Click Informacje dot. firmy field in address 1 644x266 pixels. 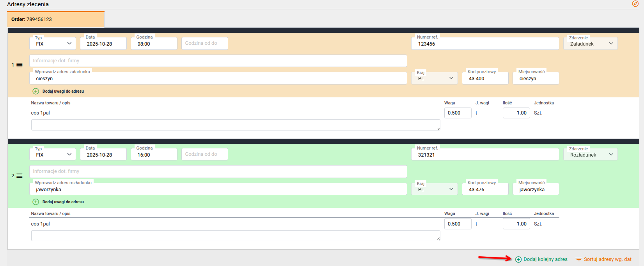click(x=218, y=61)
